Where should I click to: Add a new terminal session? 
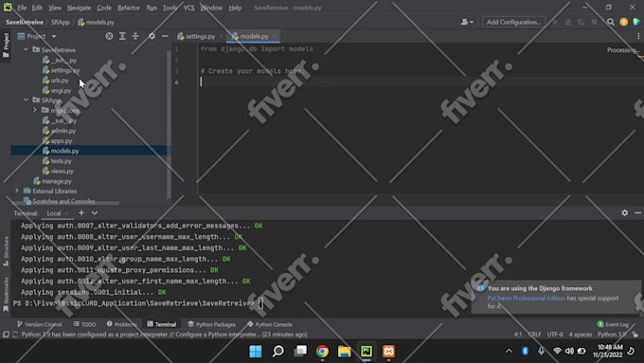[81, 213]
